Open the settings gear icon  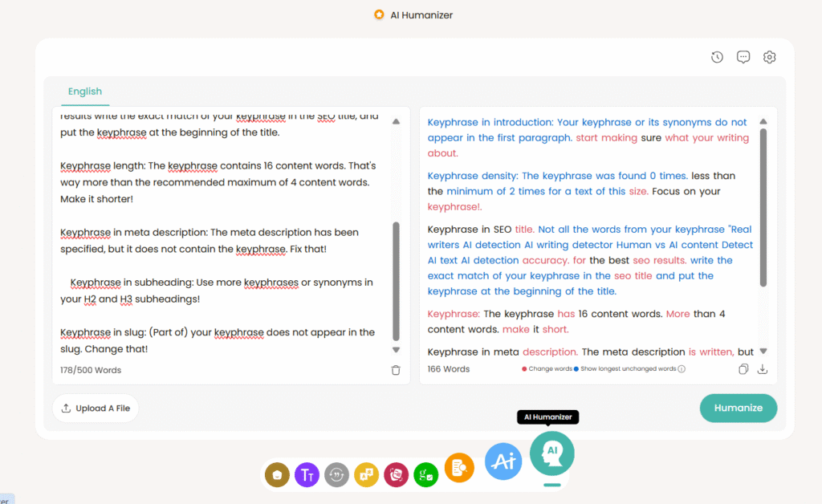[769, 57]
